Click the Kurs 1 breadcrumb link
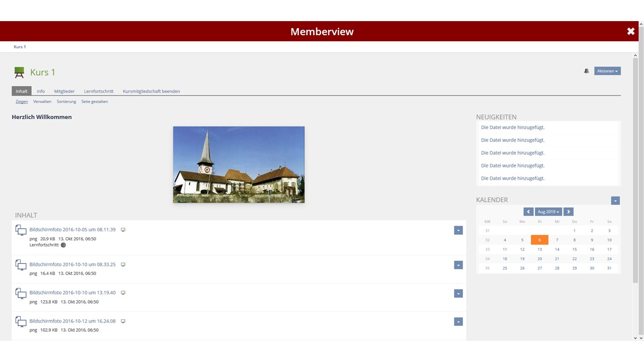Screen dimensions: 644x362 pos(20,47)
